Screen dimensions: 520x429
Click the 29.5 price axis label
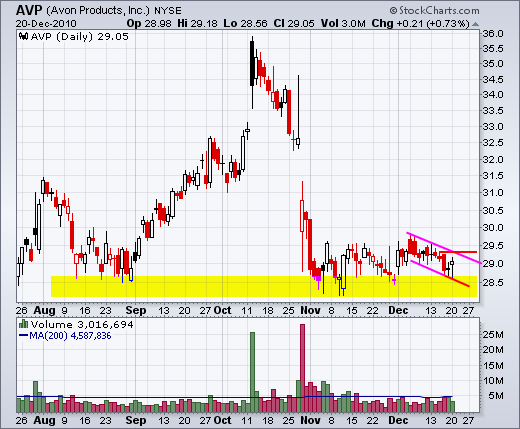tap(493, 246)
